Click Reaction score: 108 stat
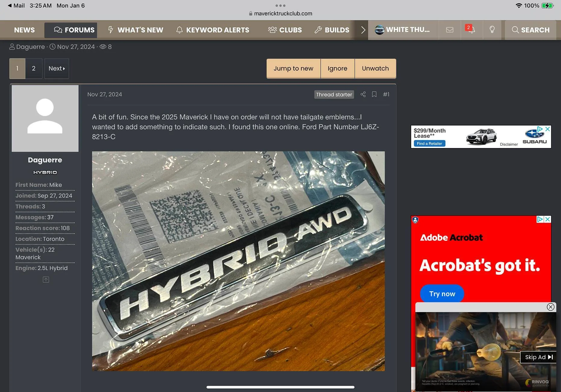 point(43,228)
